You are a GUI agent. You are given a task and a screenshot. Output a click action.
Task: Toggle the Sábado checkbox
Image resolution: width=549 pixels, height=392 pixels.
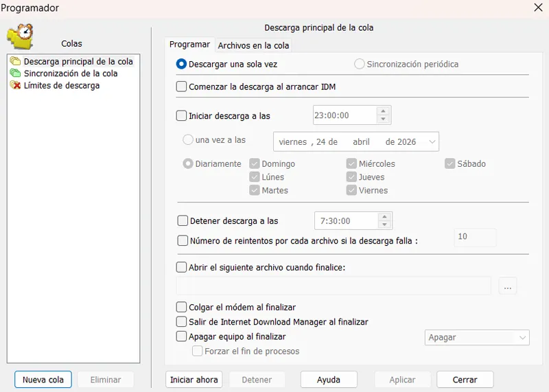(450, 163)
